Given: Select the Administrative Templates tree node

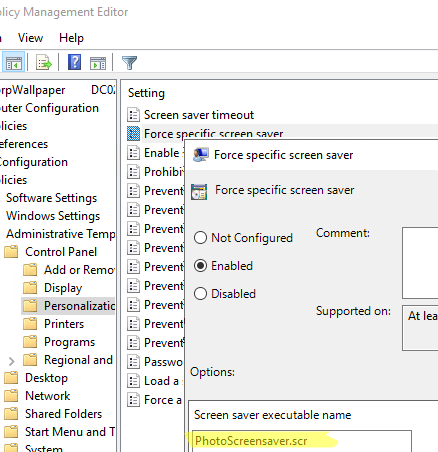Looking at the screenshot, I should (x=60, y=234).
